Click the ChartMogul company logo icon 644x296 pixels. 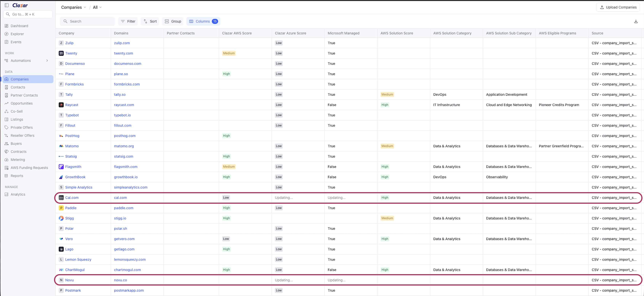coord(61,270)
